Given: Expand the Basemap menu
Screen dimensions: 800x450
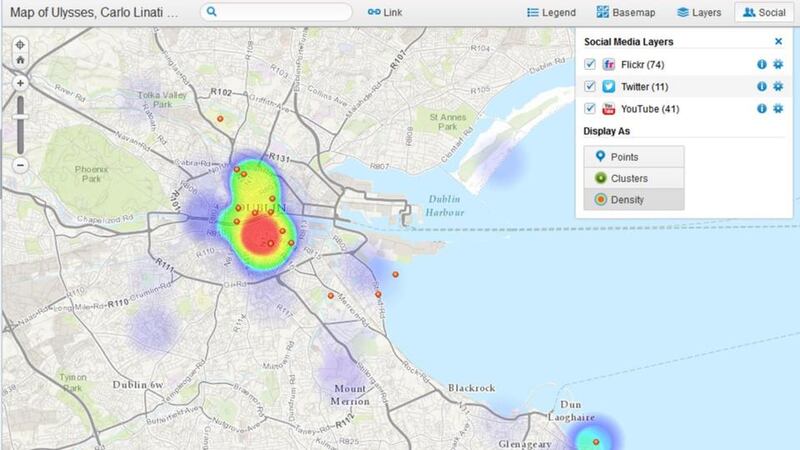Looking at the screenshot, I should click(625, 13).
